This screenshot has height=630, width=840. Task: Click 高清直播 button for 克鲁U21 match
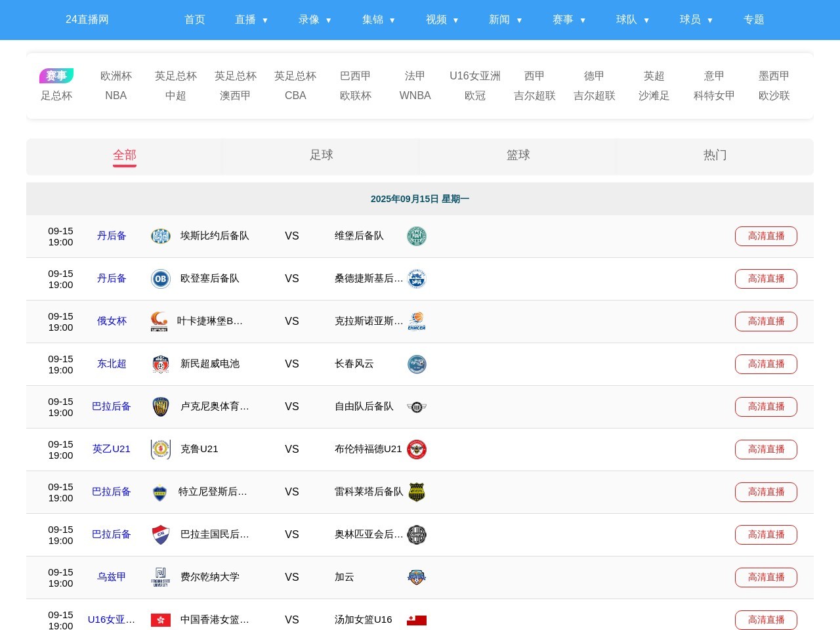point(766,450)
